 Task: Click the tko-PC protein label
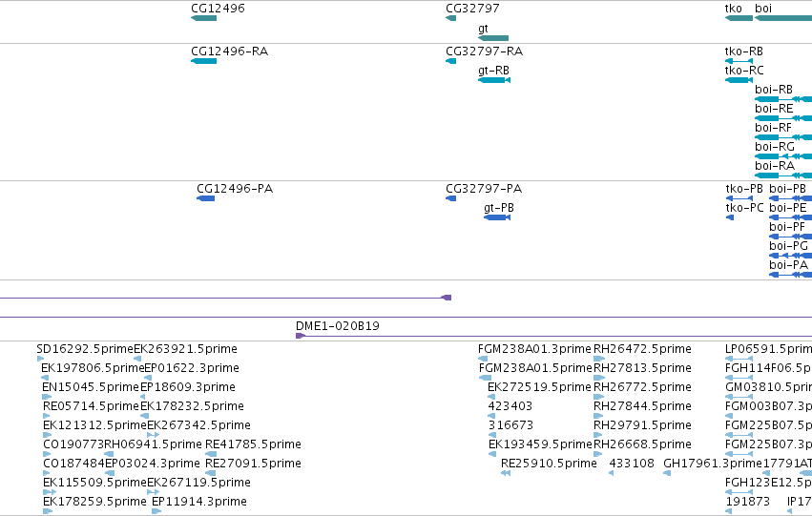click(x=744, y=208)
